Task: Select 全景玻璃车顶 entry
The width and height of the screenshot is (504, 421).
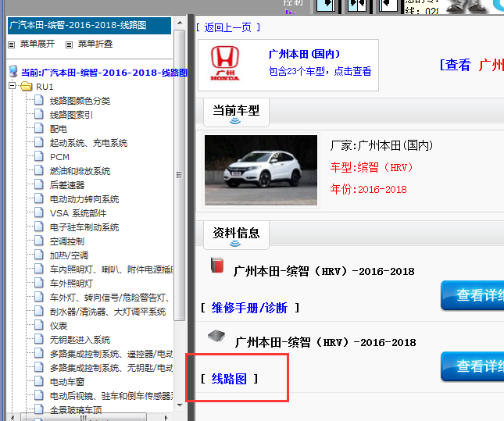Action: click(x=76, y=410)
